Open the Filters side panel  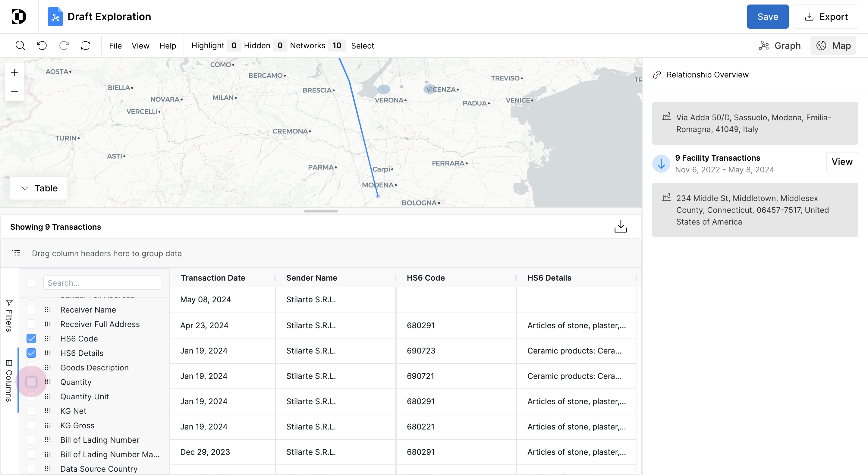[x=9, y=315]
